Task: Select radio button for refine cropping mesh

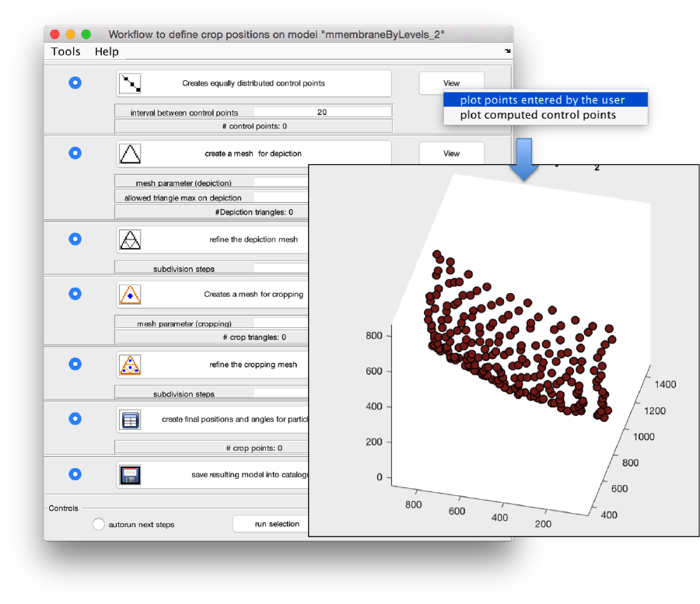Action: coord(75,364)
